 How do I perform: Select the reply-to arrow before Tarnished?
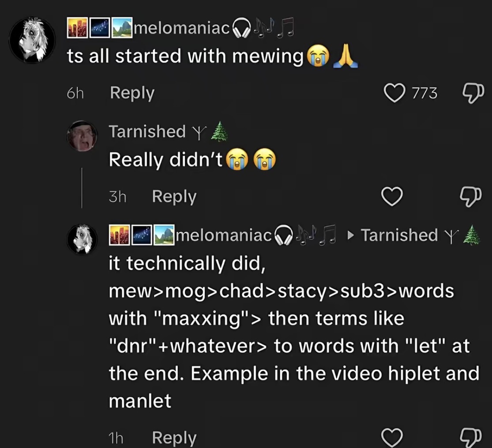click(x=351, y=235)
